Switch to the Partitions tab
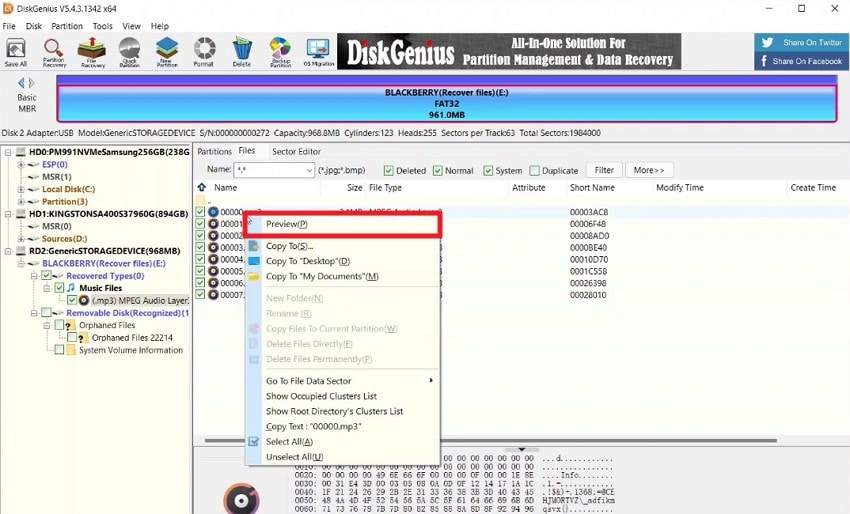 [214, 151]
